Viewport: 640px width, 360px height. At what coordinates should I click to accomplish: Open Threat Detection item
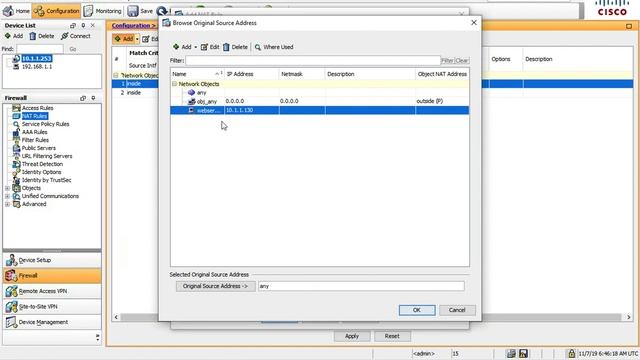(x=42, y=164)
